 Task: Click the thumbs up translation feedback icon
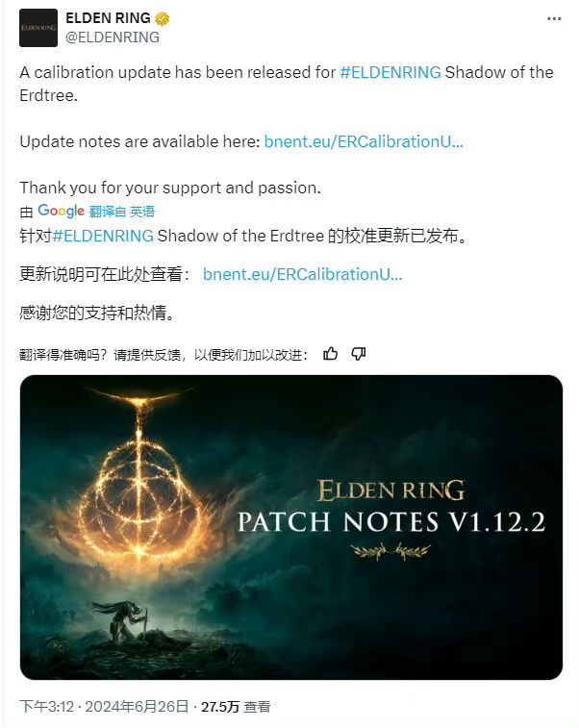(x=330, y=354)
